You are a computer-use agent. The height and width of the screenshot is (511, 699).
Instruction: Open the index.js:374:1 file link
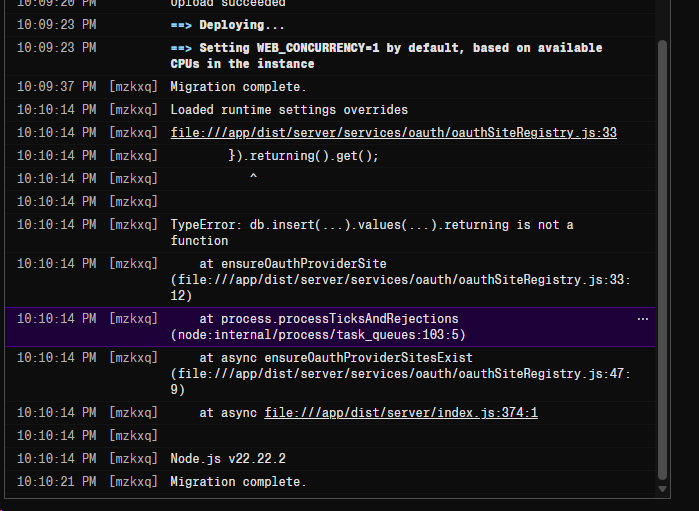pos(401,412)
